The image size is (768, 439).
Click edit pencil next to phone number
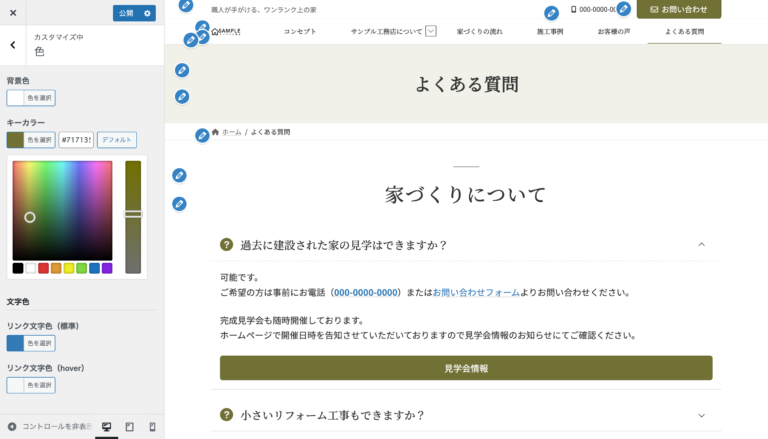pos(551,13)
